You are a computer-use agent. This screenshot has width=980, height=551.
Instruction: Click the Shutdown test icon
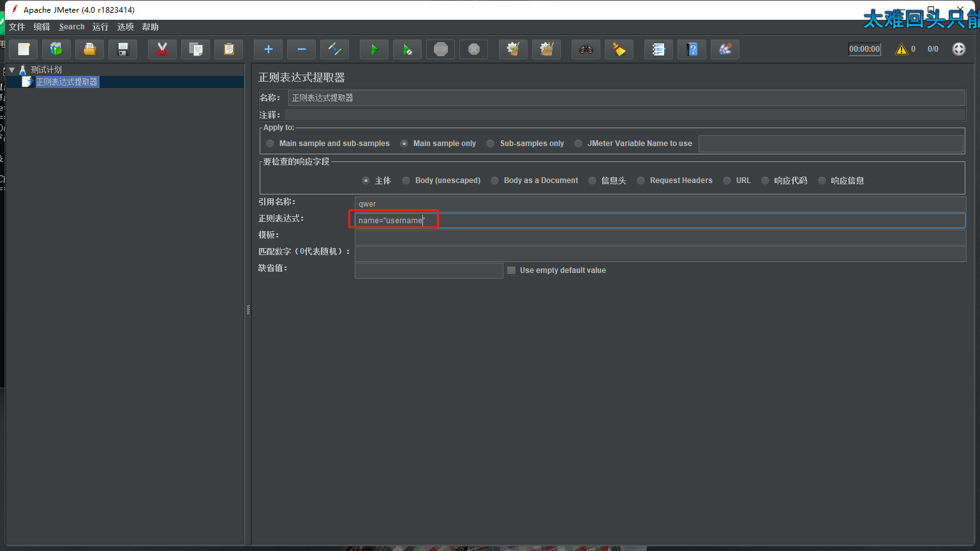click(x=474, y=49)
